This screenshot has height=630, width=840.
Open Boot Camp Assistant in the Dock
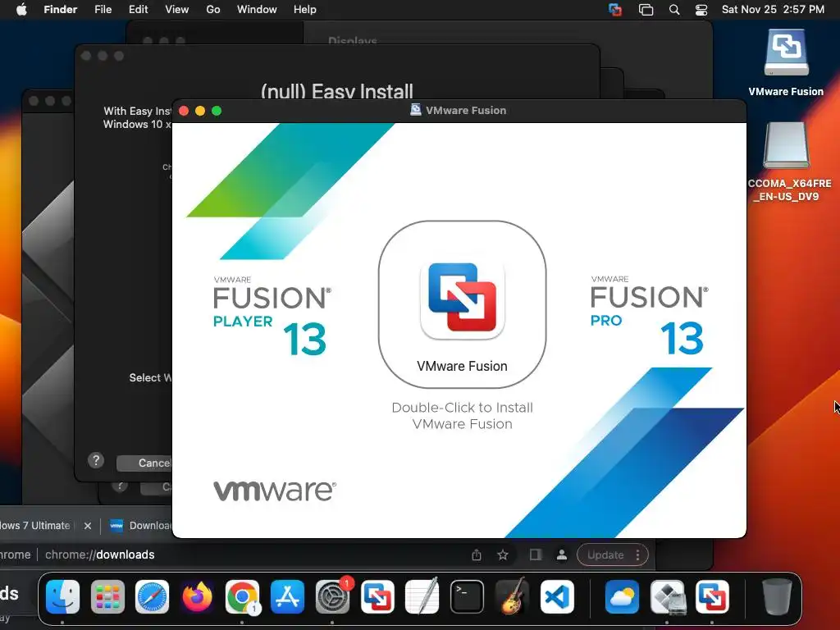pos(667,596)
